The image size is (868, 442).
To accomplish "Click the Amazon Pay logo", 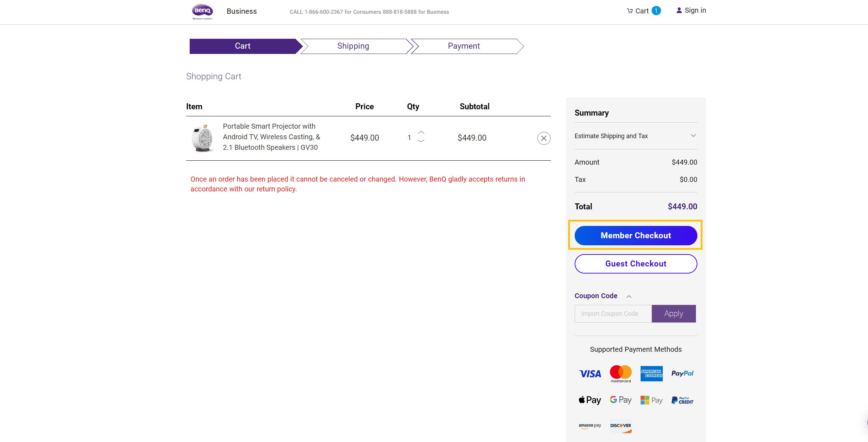I will pyautogui.click(x=590, y=426).
